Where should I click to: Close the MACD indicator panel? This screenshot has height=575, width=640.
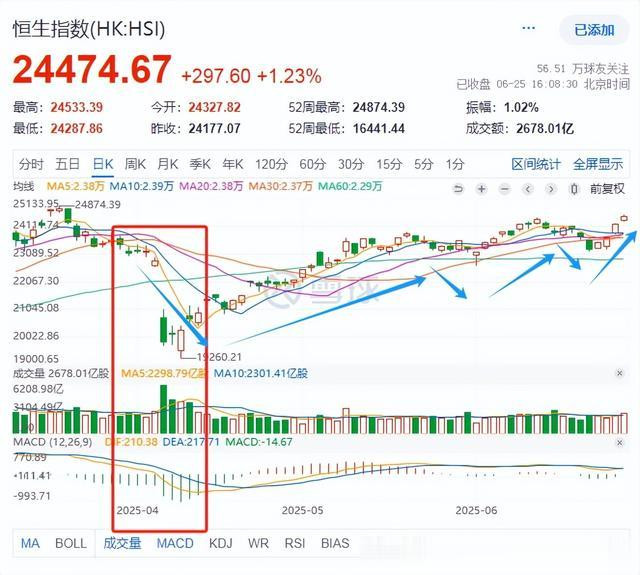[x=619, y=442]
